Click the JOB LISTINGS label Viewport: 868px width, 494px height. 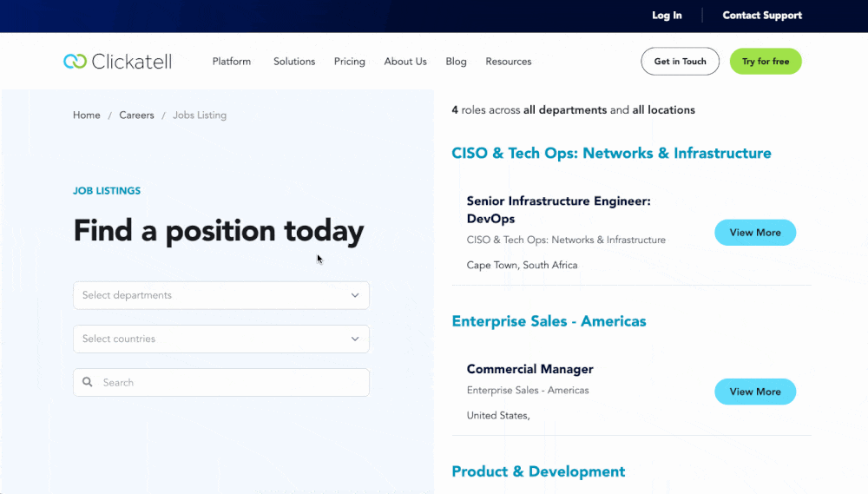[x=107, y=191]
